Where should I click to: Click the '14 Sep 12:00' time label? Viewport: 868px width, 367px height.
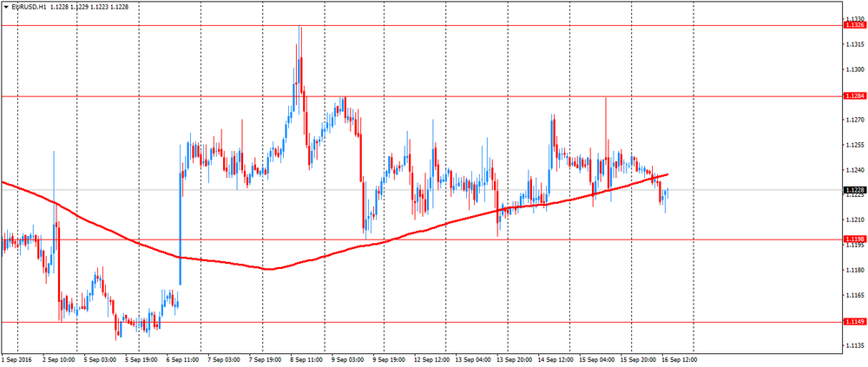point(554,360)
